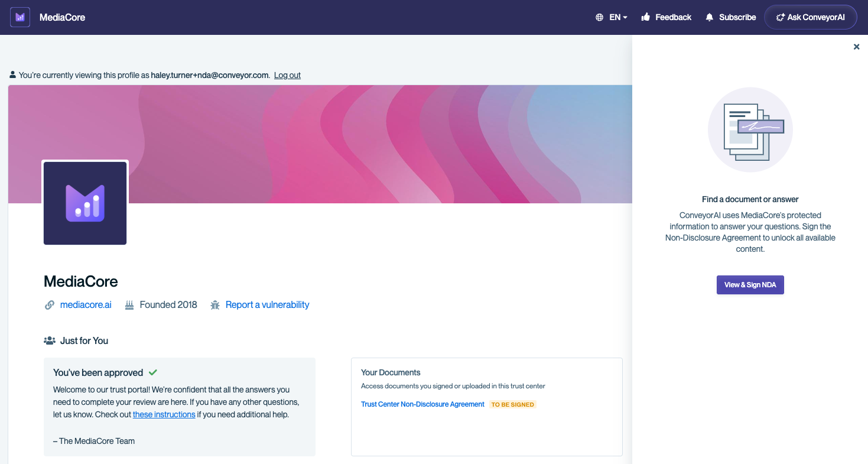The width and height of the screenshot is (868, 464).
Task: Click the haley.turner+nda@conveyor.com email text
Action: click(210, 75)
